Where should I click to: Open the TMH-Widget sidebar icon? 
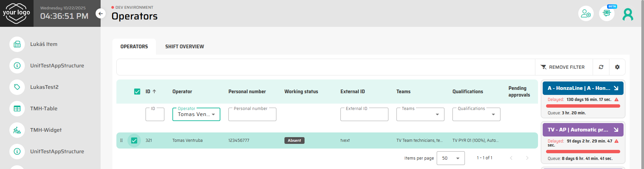point(17,130)
